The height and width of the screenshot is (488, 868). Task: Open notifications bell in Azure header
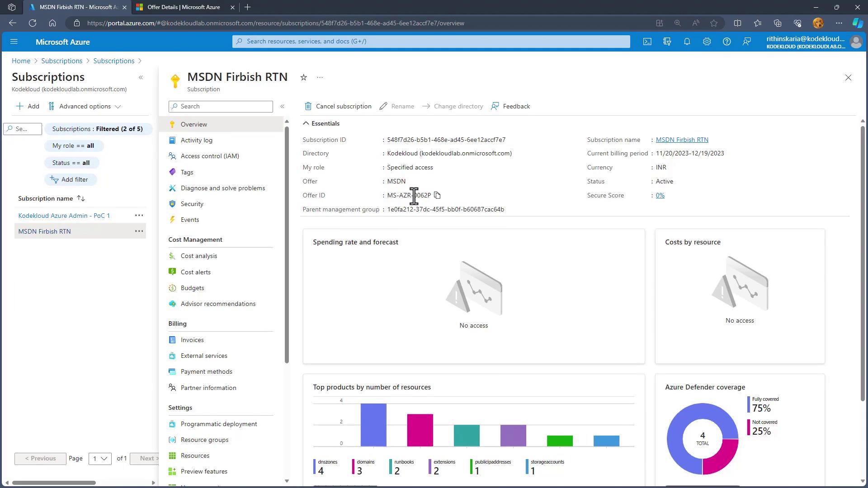click(687, 42)
